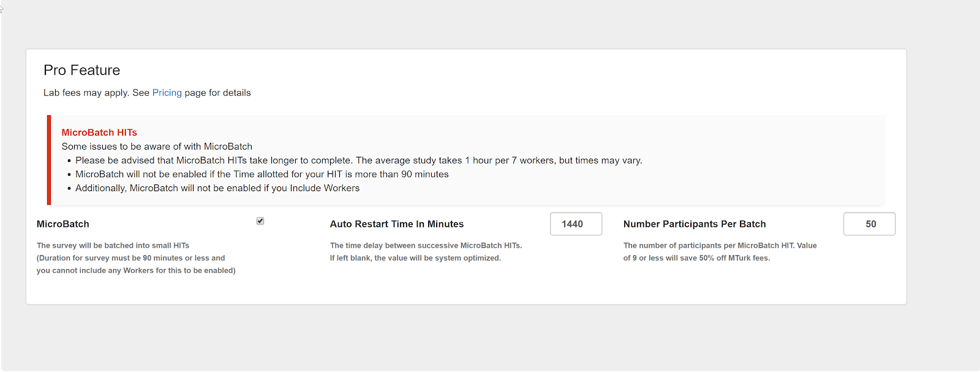Image resolution: width=980 pixels, height=372 pixels.
Task: Select the MicroBatch label text
Action: [x=63, y=224]
